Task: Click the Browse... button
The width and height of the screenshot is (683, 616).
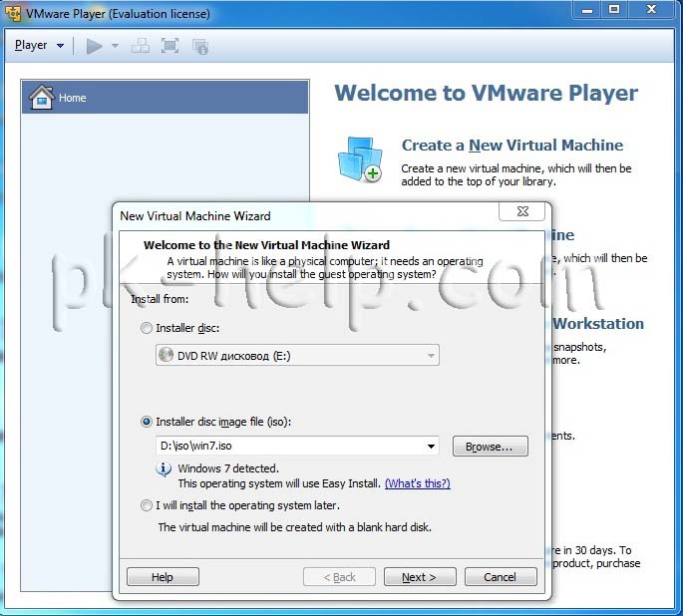Action: coord(490,447)
